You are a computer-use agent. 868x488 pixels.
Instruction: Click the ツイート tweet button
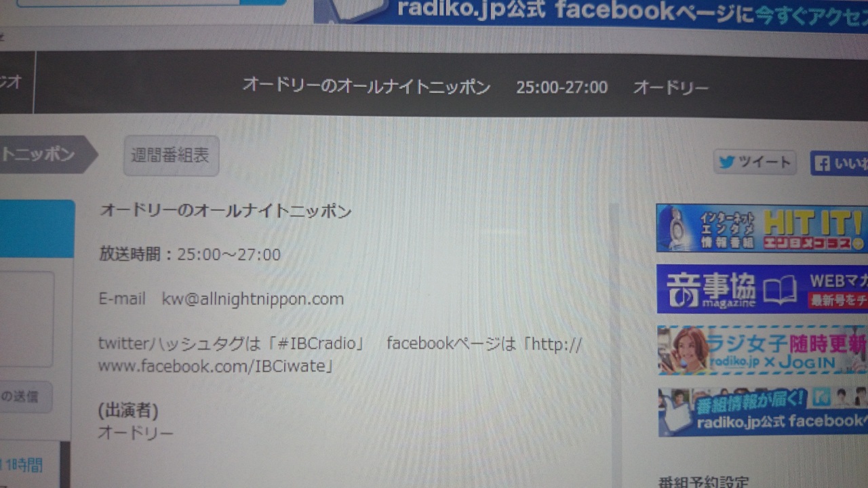pyautogui.click(x=755, y=162)
